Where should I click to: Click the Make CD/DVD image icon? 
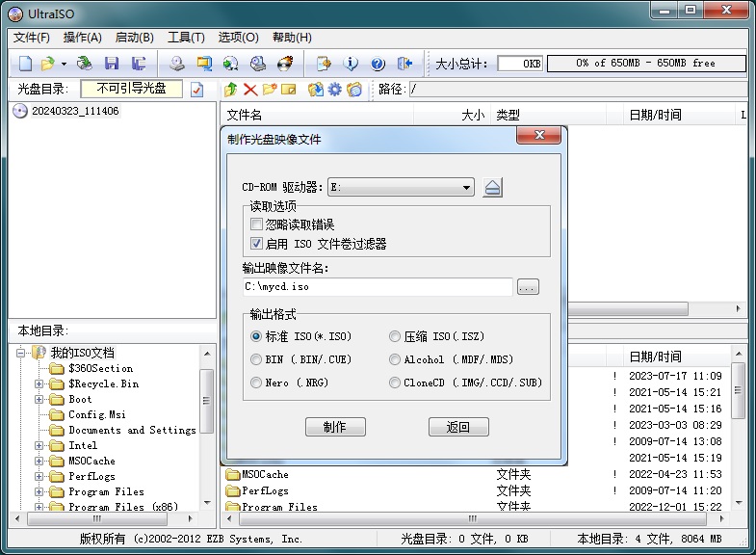click(177, 64)
